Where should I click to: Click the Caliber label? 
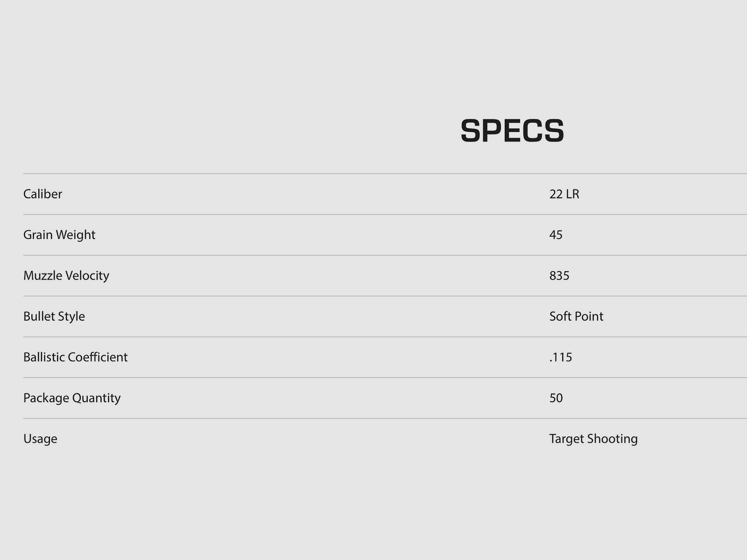point(42,194)
